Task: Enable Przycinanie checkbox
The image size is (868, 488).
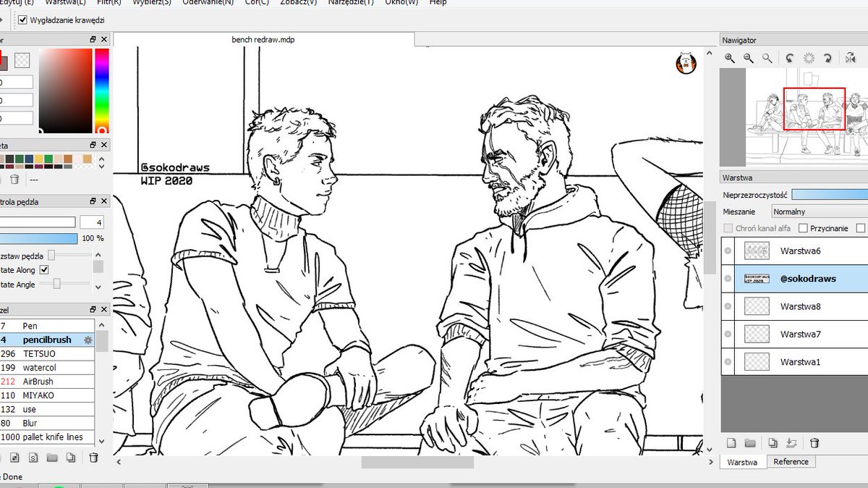Action: (803, 228)
